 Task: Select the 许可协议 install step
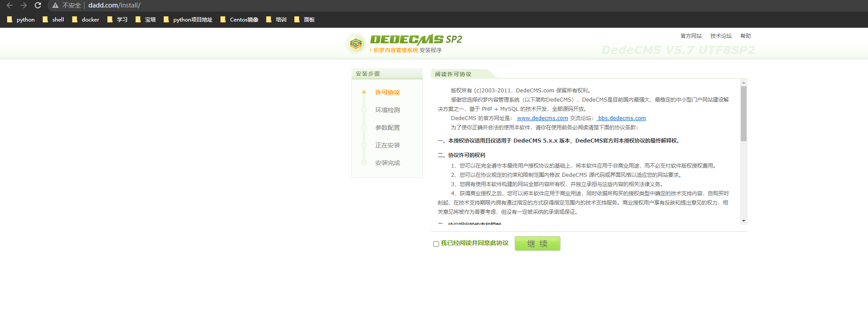tap(388, 92)
